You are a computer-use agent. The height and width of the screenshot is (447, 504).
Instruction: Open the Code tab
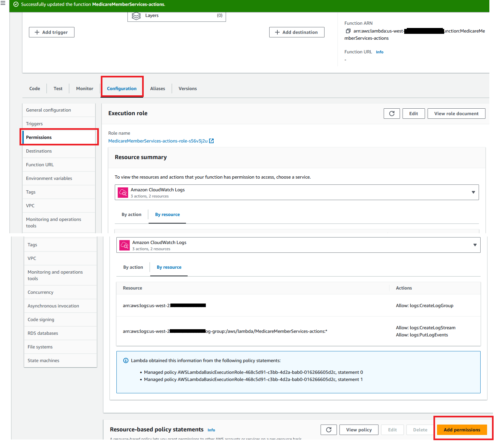click(35, 88)
